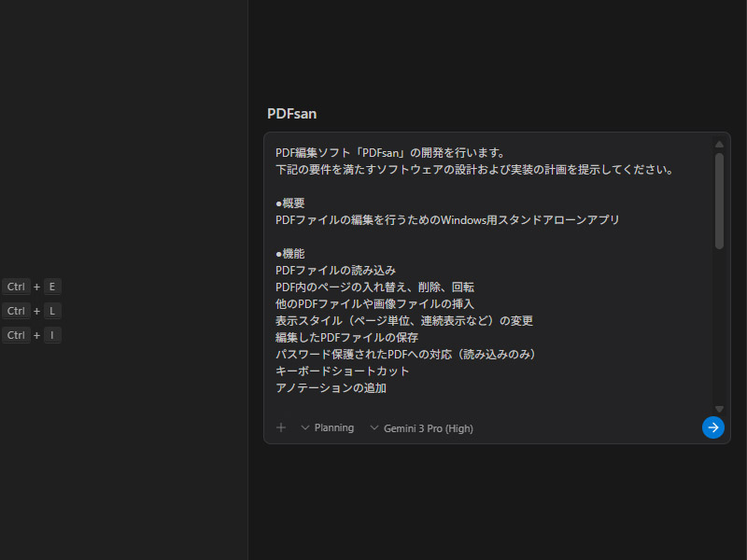Click the '●機能' heading line
The height and width of the screenshot is (560, 747).
coord(290,254)
